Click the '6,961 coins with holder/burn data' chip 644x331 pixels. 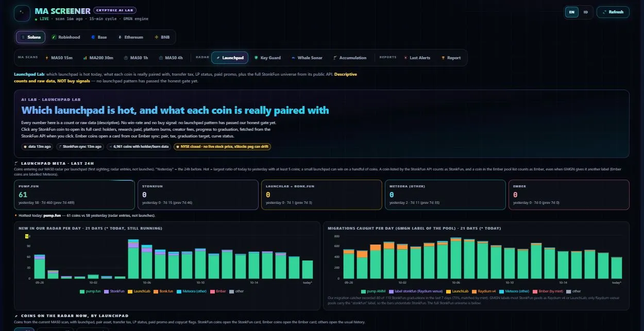139,147
